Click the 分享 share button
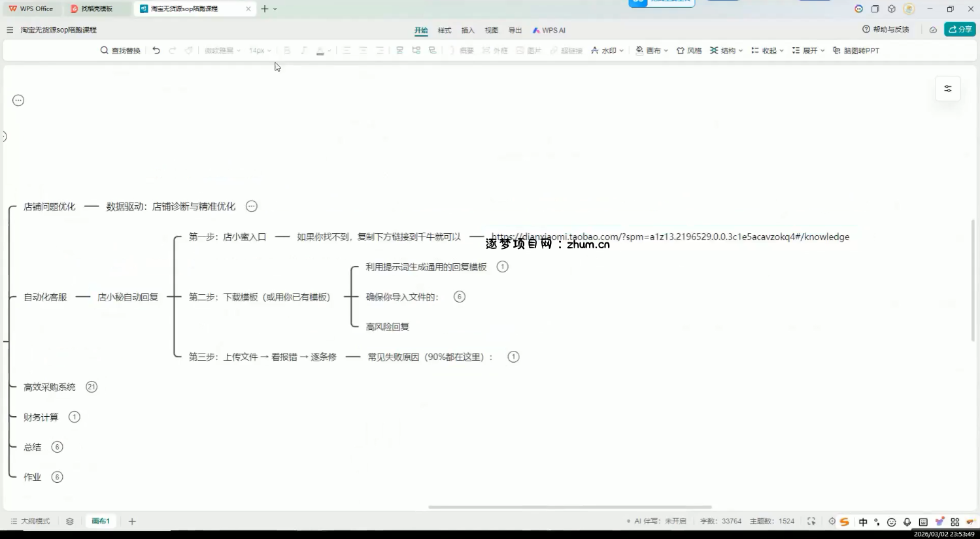This screenshot has width=980, height=539. coord(960,29)
